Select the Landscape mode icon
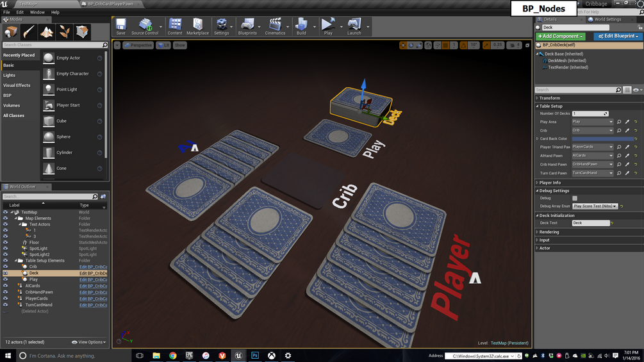 coord(46,31)
